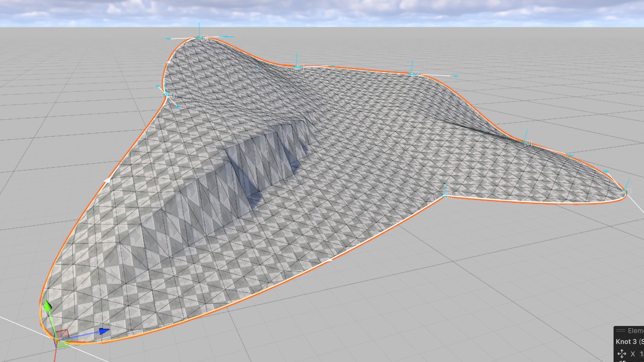Click the cloudy skybox above the horizon
Image resolution: width=644 pixels, height=362 pixels.
321,12
